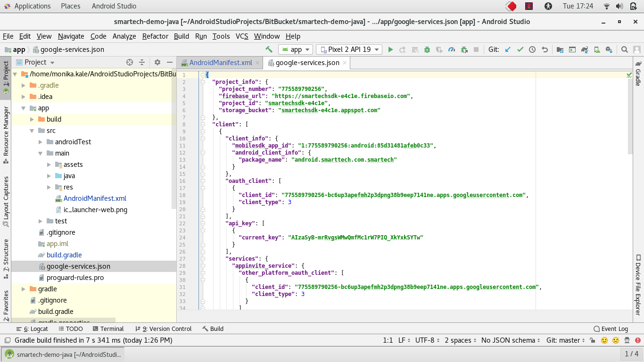Viewport: 644px width, 362px height.
Task: Select AndroidManifest.xml in project tree
Action: (95, 198)
